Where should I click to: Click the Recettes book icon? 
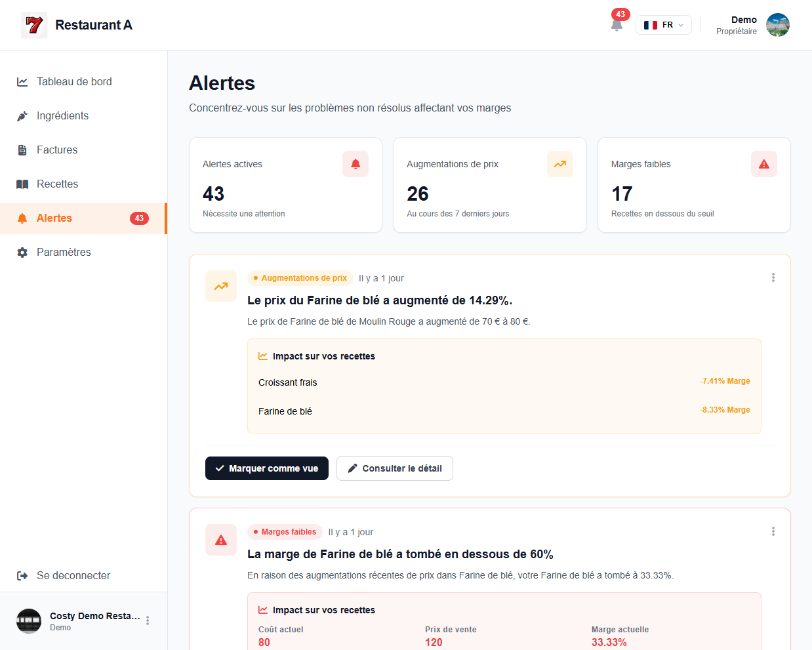tap(20, 184)
